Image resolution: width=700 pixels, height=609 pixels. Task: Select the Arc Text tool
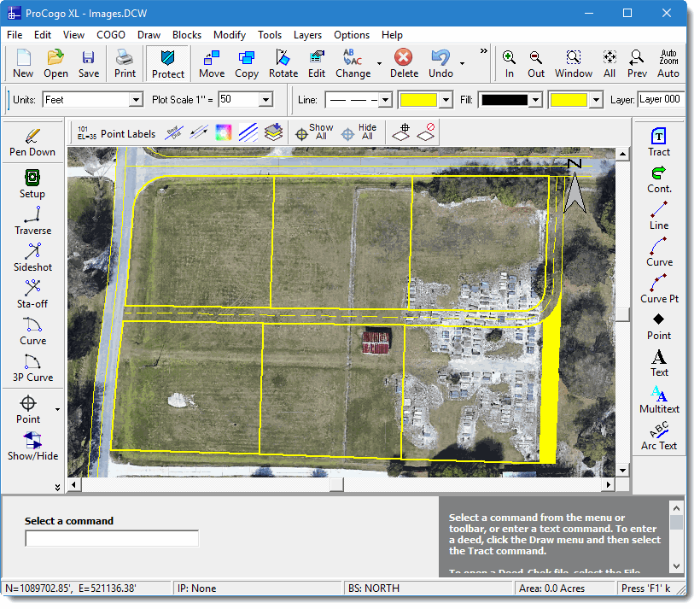(659, 436)
